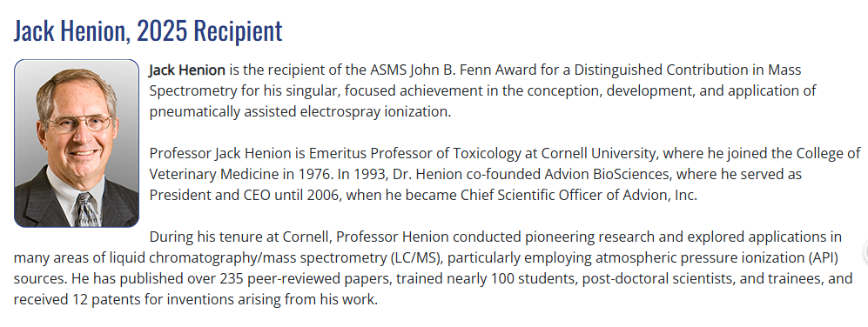Click the partially visible circular button at right edge
The height and width of the screenshot is (327, 868).
click(x=865, y=251)
